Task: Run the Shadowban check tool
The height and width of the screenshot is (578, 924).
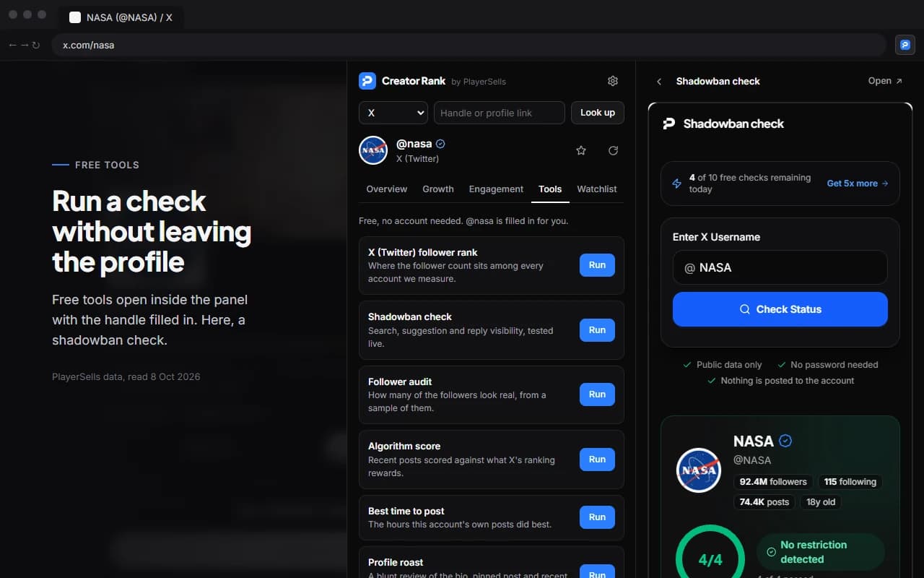Action: coord(597,330)
